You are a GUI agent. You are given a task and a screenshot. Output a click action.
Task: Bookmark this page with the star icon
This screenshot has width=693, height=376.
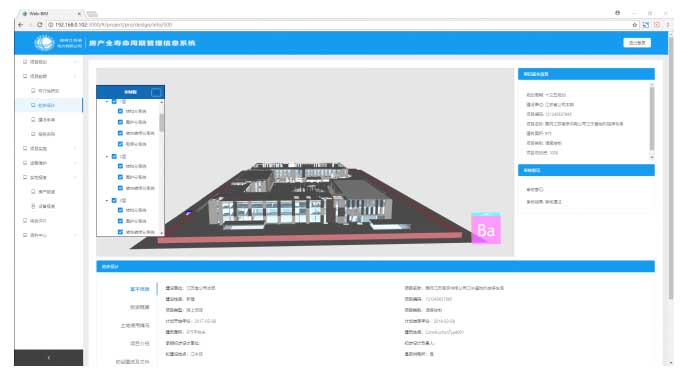tap(635, 25)
